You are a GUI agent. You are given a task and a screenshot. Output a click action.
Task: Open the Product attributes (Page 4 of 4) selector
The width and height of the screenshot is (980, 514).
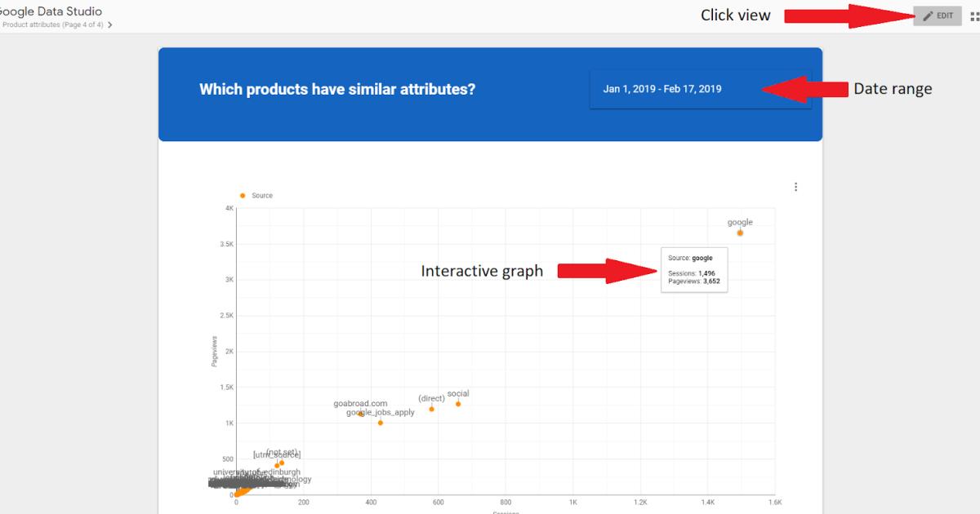coord(53,24)
